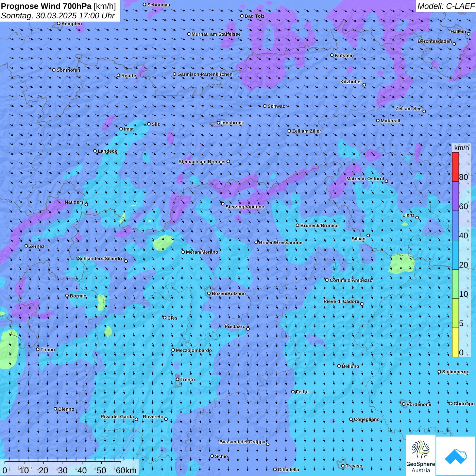This screenshot has width=476, height=476.
Task: Click the 'Spilimbergo' label
Action: (x=456, y=372)
